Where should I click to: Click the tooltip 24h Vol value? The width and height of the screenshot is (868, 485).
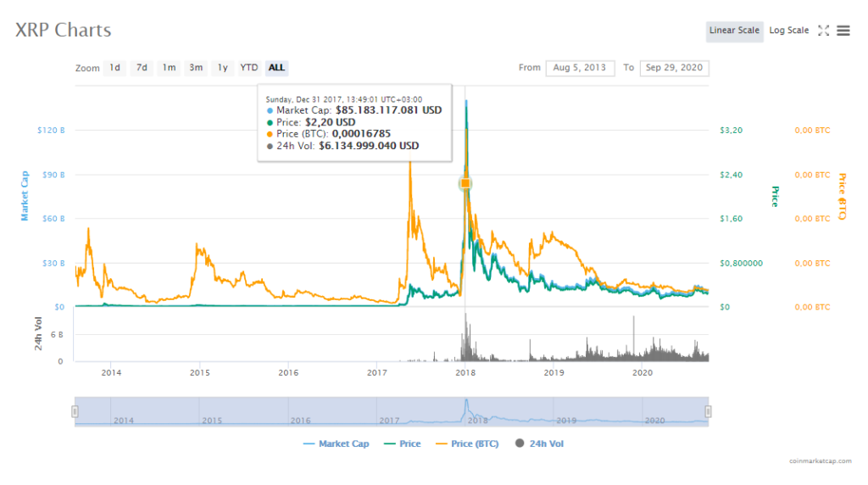coord(369,146)
